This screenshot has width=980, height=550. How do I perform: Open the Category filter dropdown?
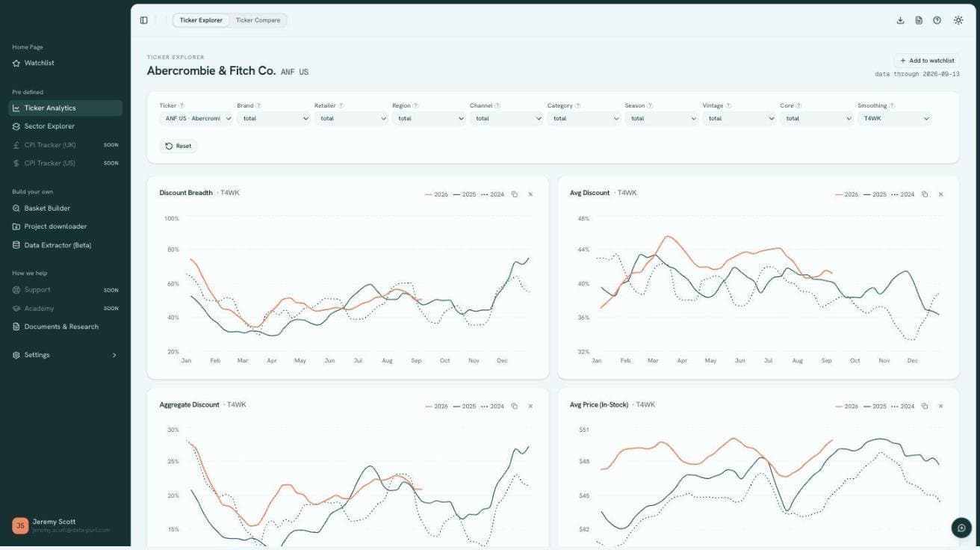click(584, 118)
